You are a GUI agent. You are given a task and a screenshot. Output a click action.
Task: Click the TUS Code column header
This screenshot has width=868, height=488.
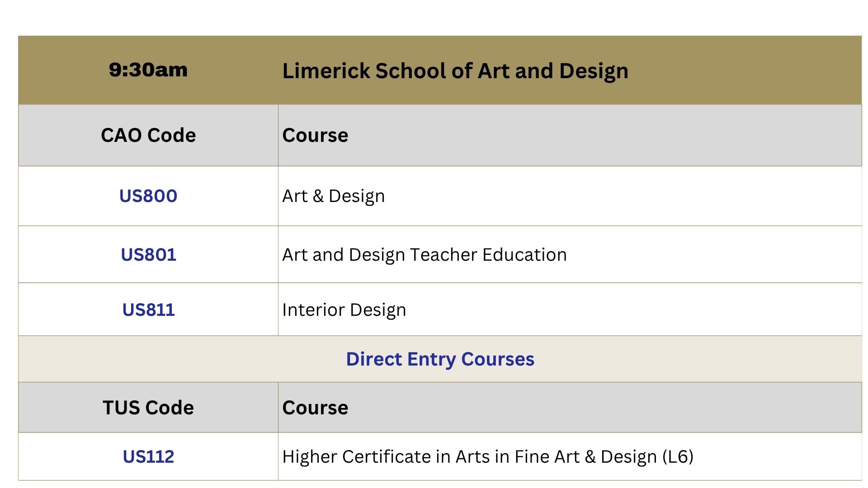148,408
